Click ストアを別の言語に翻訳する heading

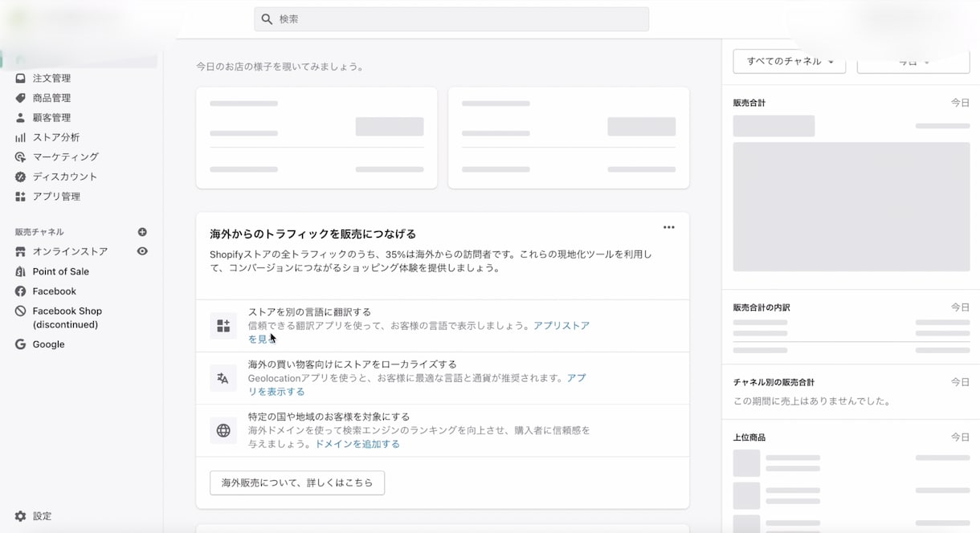309,311
